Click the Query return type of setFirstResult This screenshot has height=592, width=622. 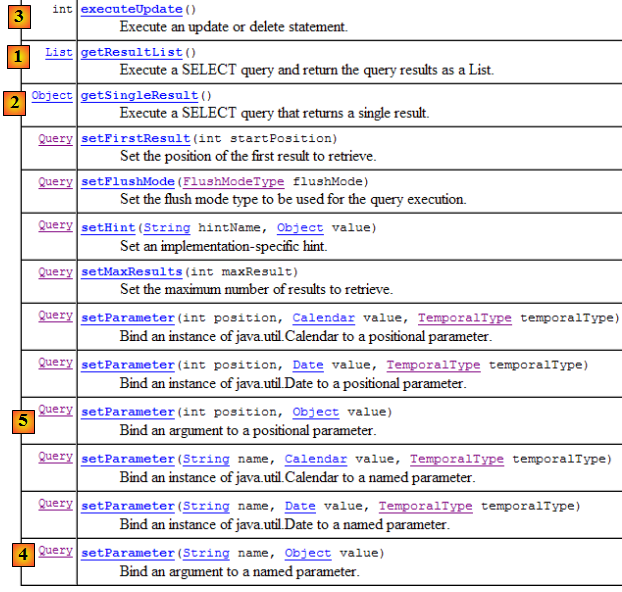pyautogui.click(x=55, y=138)
